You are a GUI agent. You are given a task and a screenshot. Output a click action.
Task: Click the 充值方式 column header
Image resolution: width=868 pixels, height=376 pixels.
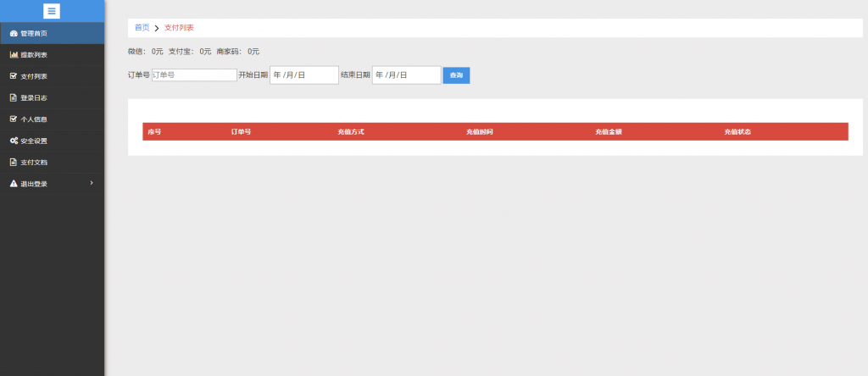pos(351,132)
